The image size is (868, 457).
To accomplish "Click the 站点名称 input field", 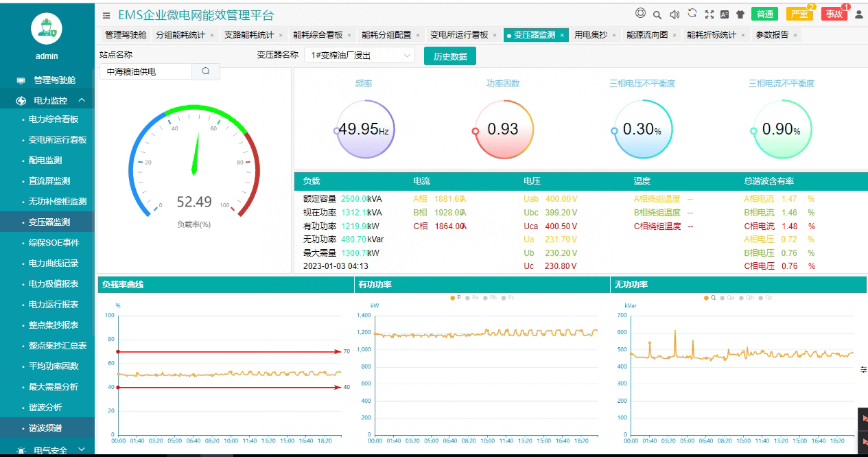I will pos(146,71).
